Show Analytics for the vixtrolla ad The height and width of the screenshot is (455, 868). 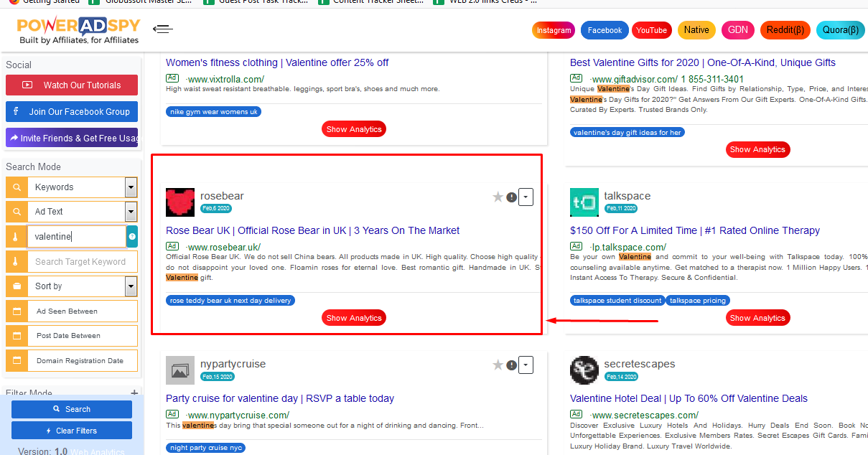[354, 129]
